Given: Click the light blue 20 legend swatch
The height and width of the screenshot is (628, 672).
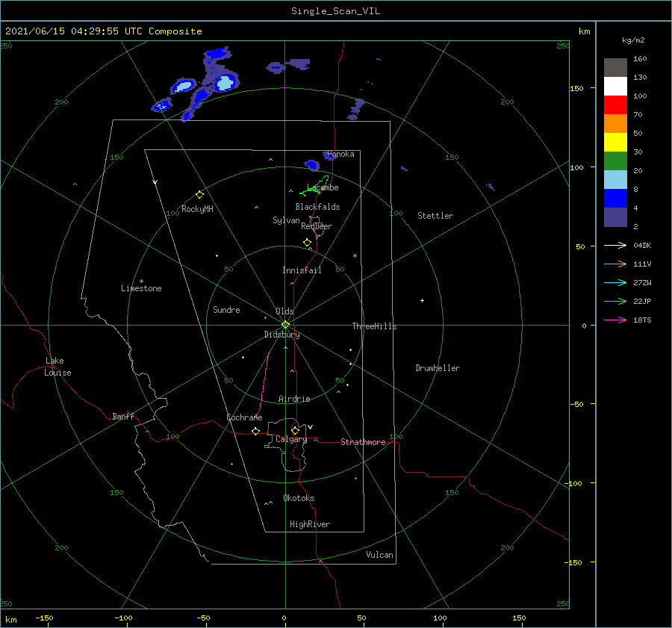Looking at the screenshot, I should 615,180.
